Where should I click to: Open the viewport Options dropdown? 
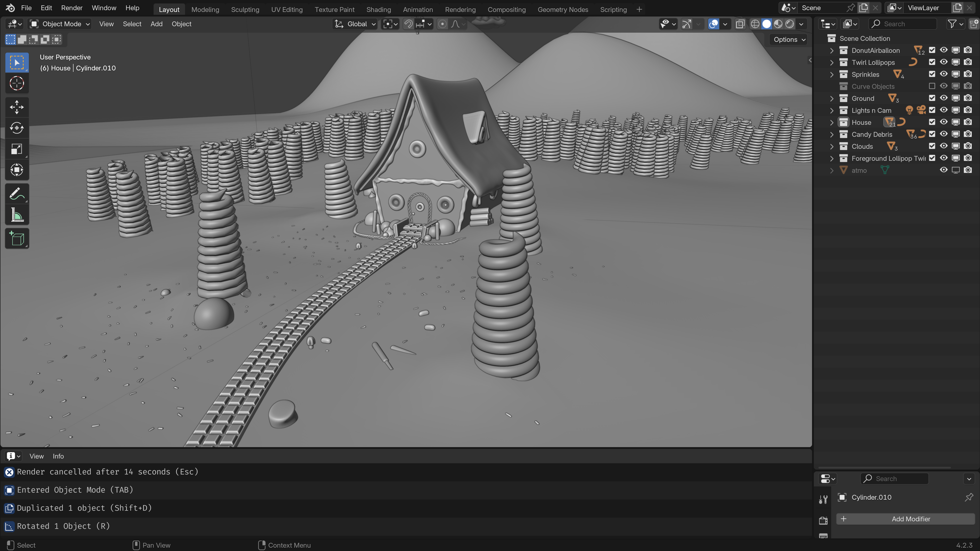click(x=789, y=40)
